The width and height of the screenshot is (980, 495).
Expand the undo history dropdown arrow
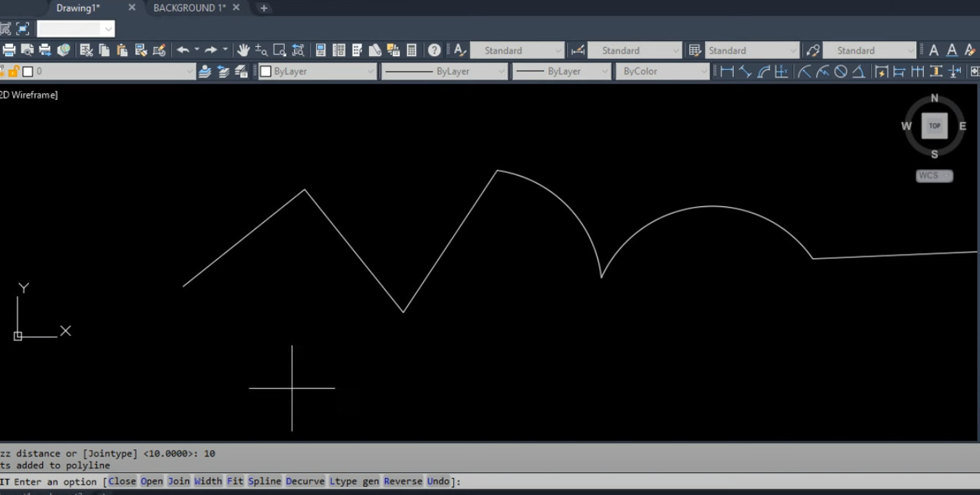(x=196, y=51)
